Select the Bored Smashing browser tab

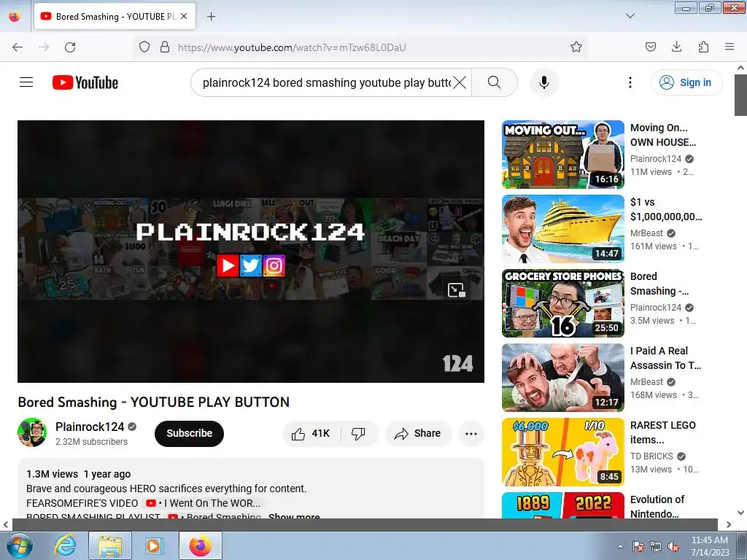click(115, 17)
